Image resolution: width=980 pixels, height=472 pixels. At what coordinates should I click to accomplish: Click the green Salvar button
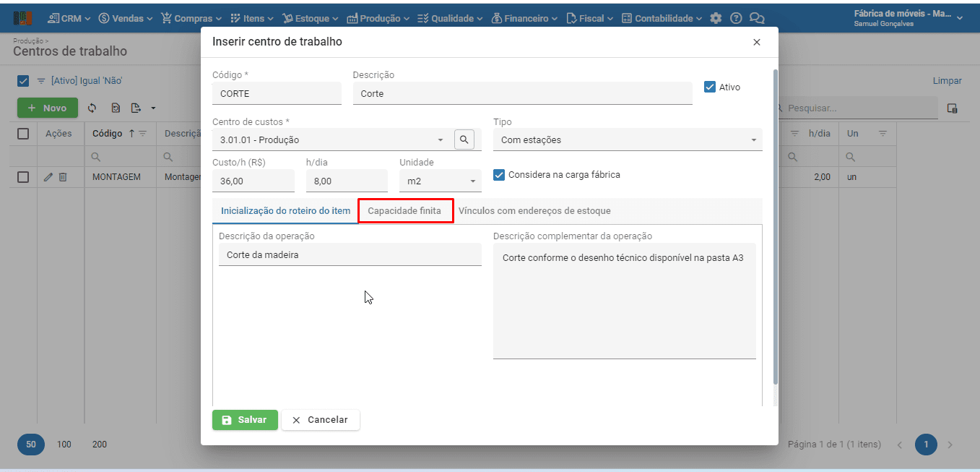pyautogui.click(x=245, y=420)
